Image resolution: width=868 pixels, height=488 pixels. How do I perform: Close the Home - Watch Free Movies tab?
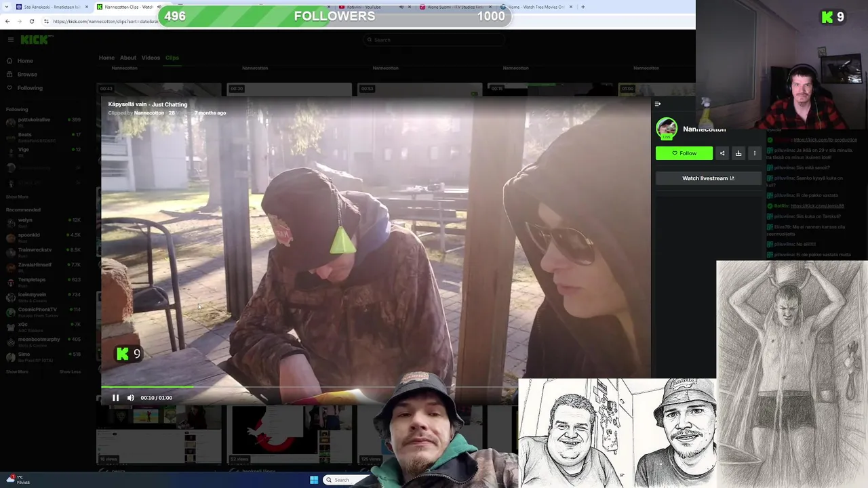(571, 7)
